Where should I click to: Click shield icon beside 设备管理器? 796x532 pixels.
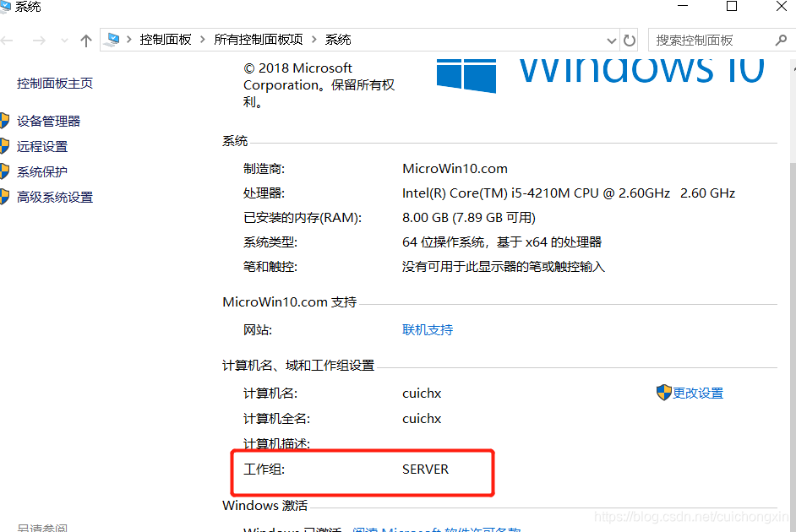pyautogui.click(x=4, y=121)
